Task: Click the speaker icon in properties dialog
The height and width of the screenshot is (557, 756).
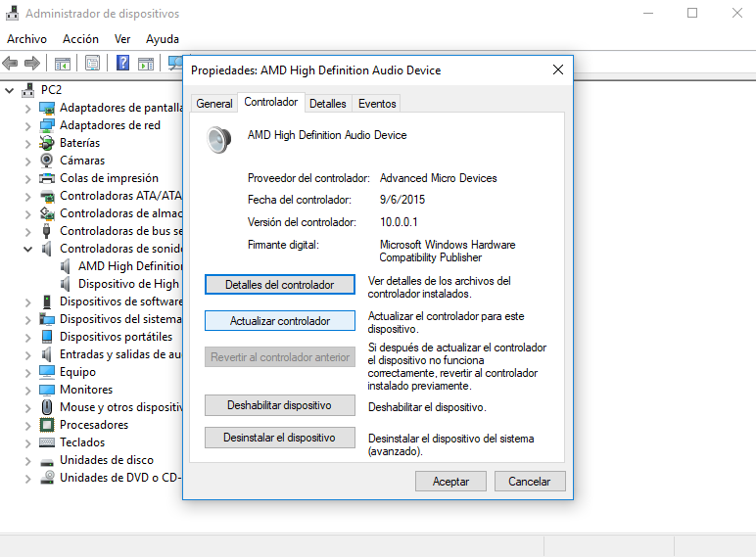Action: coord(219,139)
